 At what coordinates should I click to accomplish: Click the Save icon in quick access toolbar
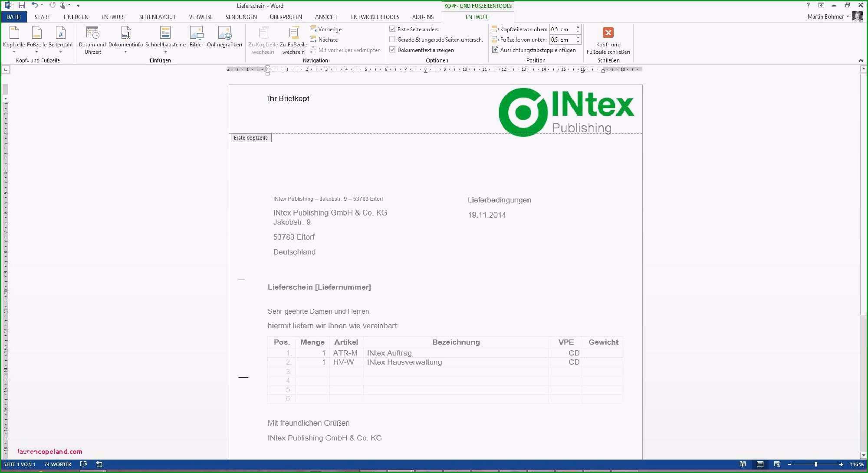pos(21,5)
